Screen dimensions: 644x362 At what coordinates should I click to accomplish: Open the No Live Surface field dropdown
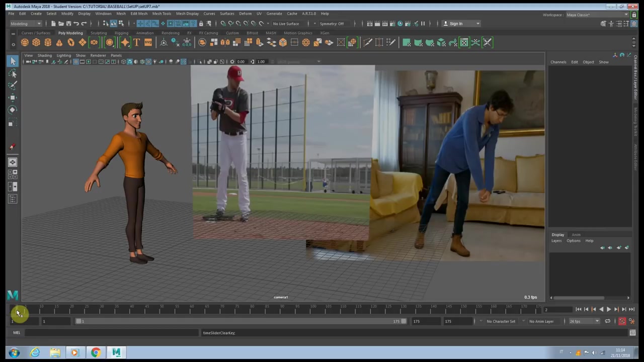click(x=288, y=24)
